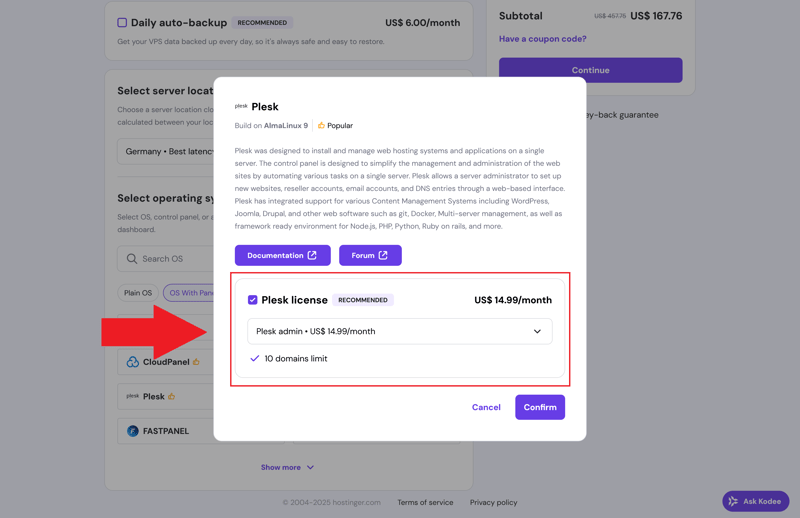Click the external link icon on Documentation

tap(312, 256)
